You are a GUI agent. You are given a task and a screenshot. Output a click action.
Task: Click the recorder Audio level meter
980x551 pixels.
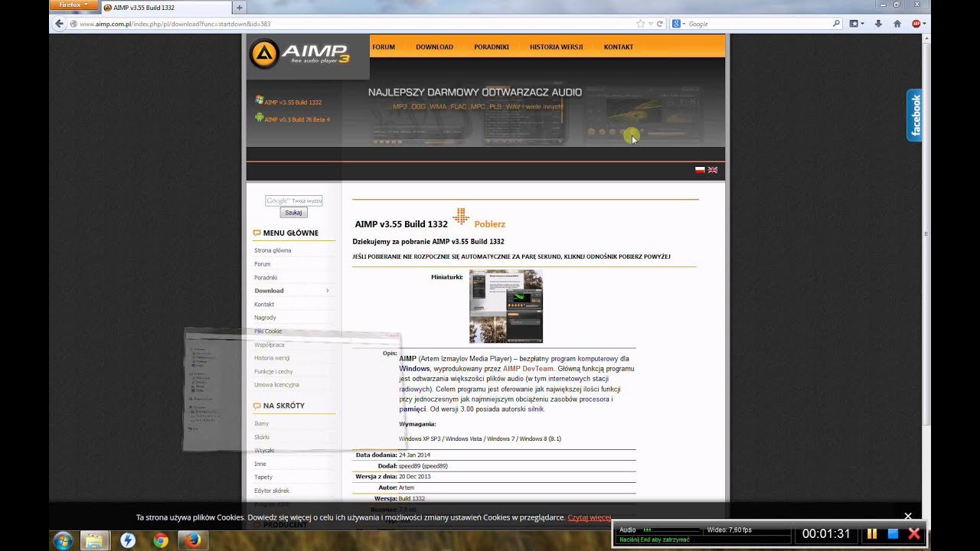(x=671, y=530)
